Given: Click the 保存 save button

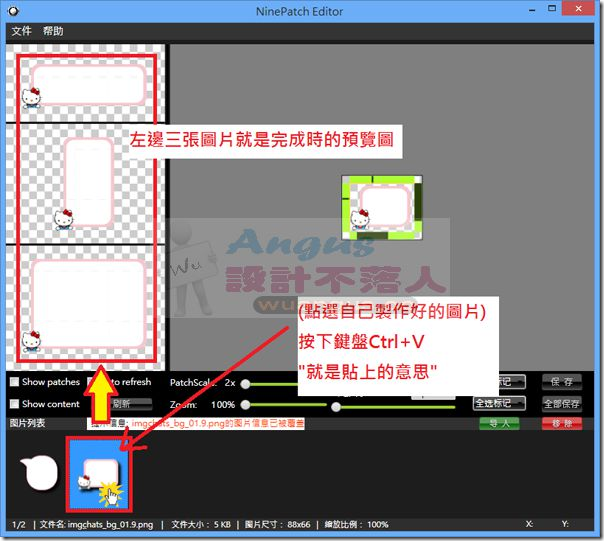Looking at the screenshot, I should [x=562, y=382].
